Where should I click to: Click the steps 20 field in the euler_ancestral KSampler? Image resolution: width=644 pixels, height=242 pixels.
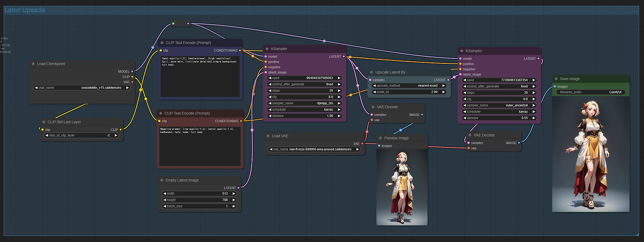(x=499, y=93)
